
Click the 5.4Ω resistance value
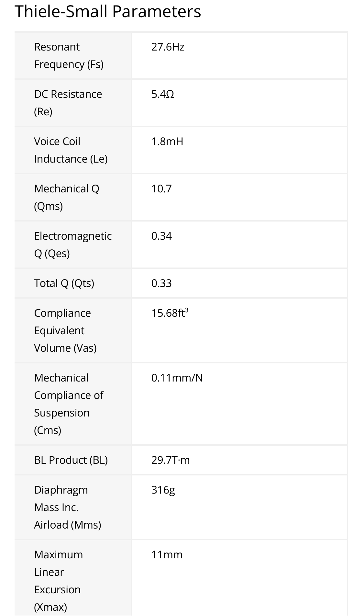pos(163,94)
